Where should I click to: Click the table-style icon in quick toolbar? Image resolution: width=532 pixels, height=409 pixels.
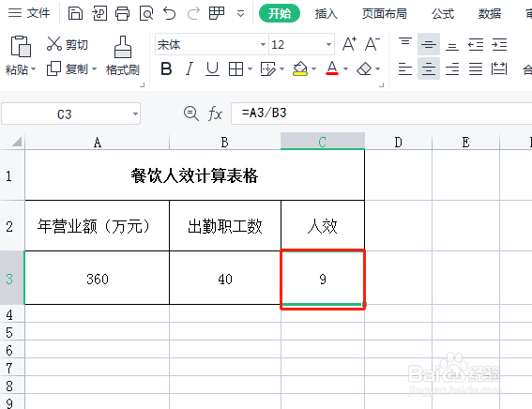(x=217, y=13)
